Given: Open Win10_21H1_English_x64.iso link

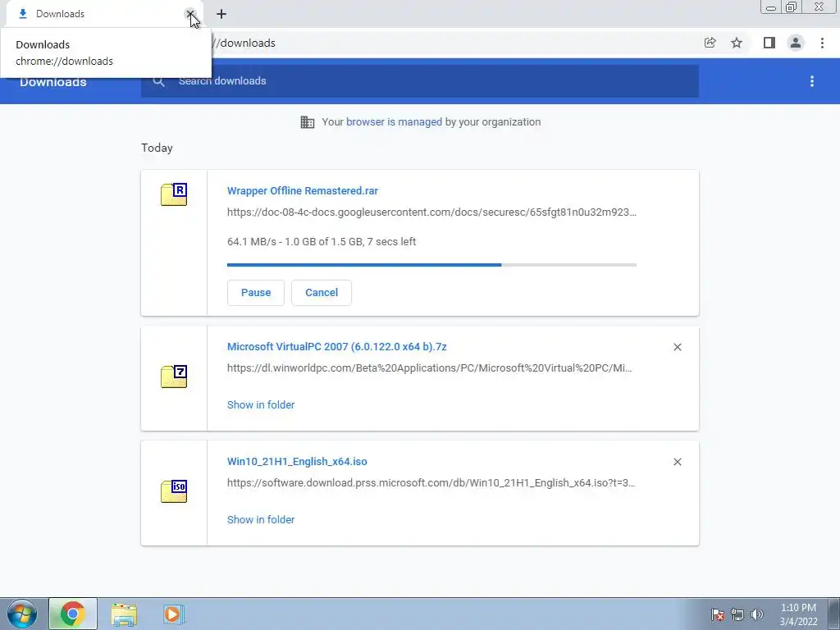Looking at the screenshot, I should pyautogui.click(x=297, y=461).
